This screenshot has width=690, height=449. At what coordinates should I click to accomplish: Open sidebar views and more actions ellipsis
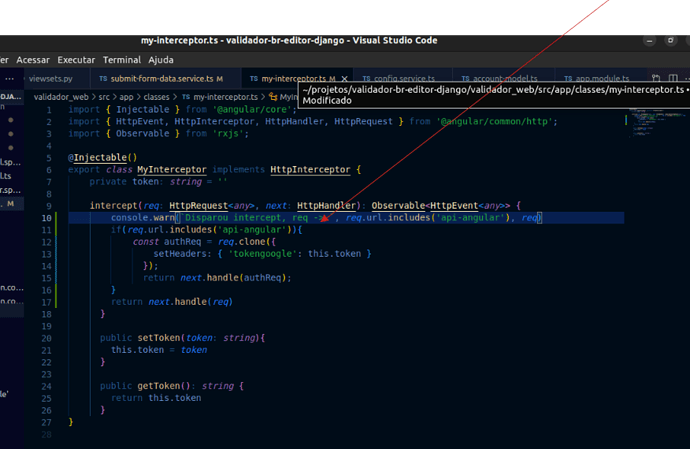pyautogui.click(x=9, y=79)
